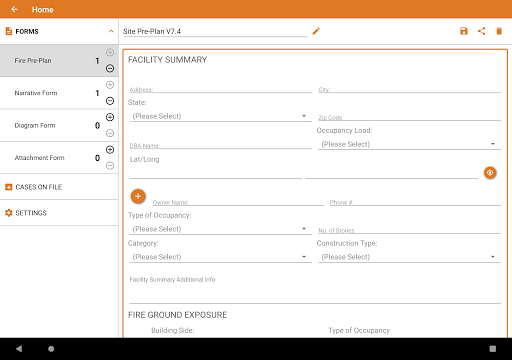
Task: Click the Cases On File folder icon
Action: pos(9,187)
